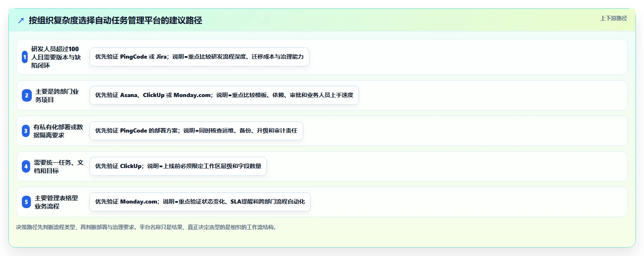Select the 有私有化部署或数据隔离要求 label
644x256 pixels.
(58, 131)
